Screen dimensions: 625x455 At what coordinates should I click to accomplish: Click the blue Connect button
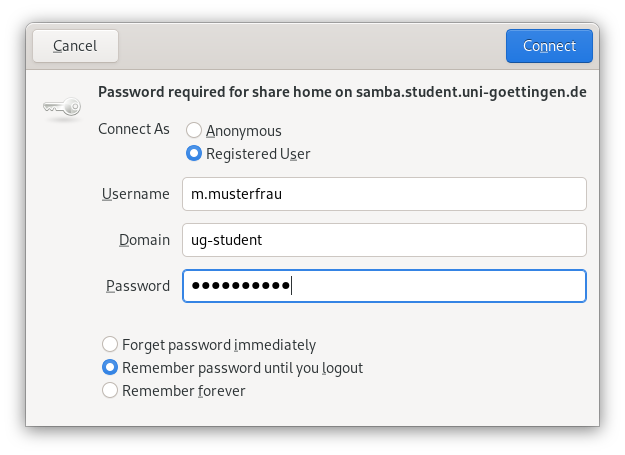point(549,46)
